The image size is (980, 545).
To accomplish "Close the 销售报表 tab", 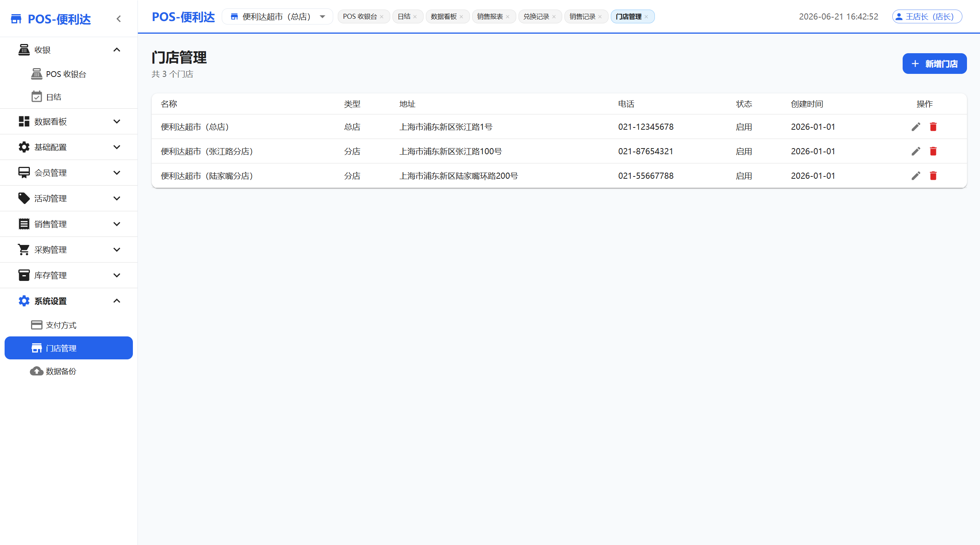I will [x=508, y=17].
